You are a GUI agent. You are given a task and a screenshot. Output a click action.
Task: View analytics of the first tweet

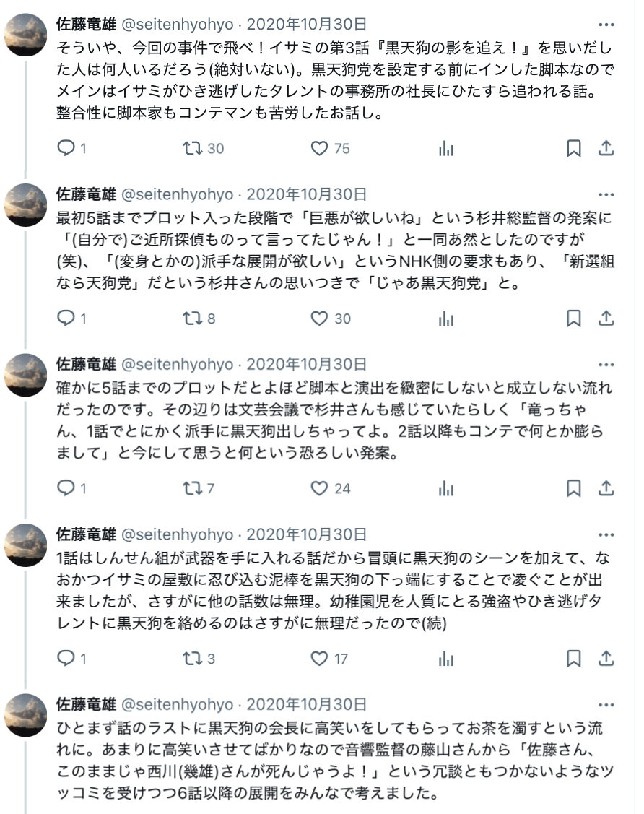pos(446,149)
